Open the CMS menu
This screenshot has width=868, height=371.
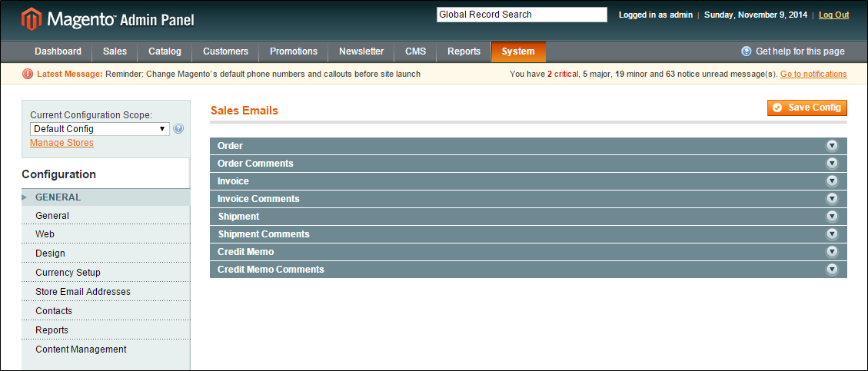(415, 51)
